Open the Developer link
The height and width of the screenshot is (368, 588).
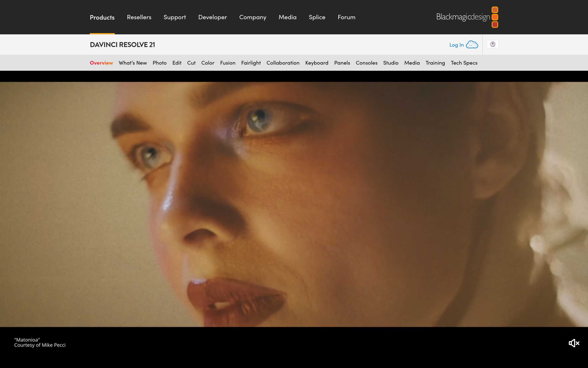click(x=212, y=17)
